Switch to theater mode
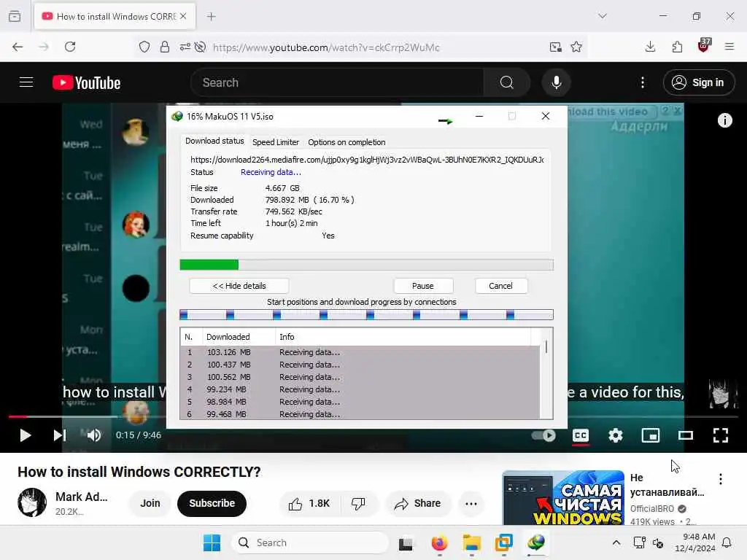Screen dimensions: 747x560 (686, 435)
